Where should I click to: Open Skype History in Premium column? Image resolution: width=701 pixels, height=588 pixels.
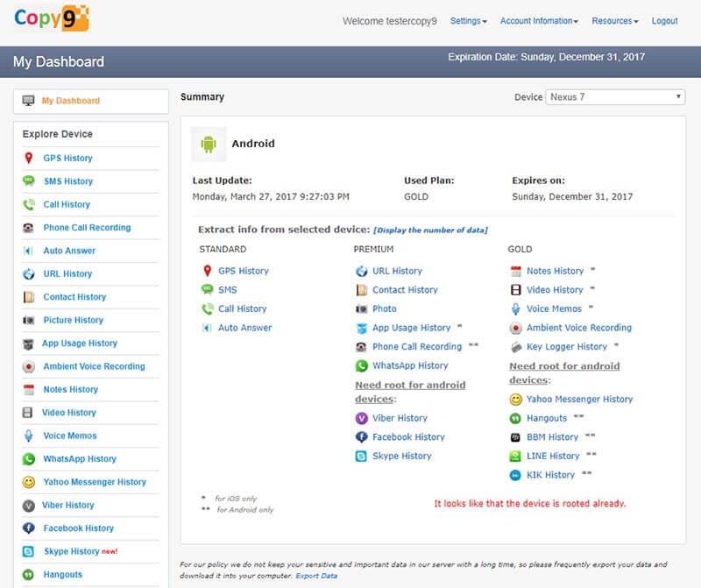[x=402, y=456]
